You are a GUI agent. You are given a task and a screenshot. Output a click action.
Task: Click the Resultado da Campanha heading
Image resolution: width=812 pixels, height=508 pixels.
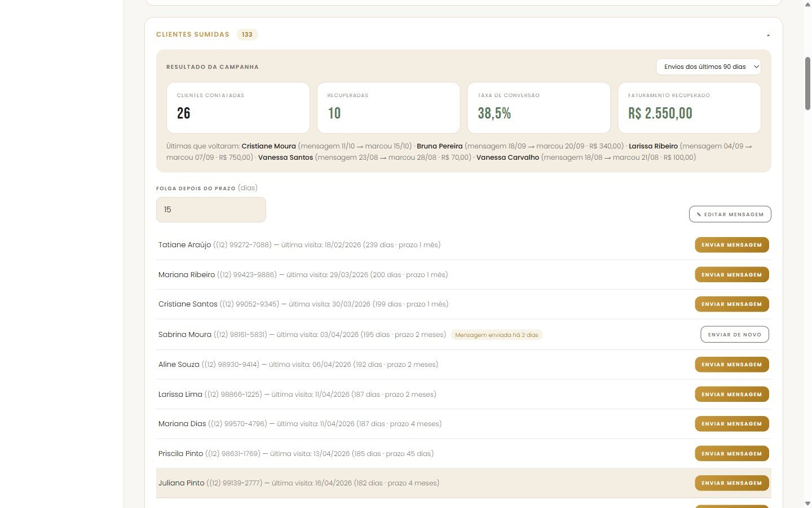[x=213, y=67]
